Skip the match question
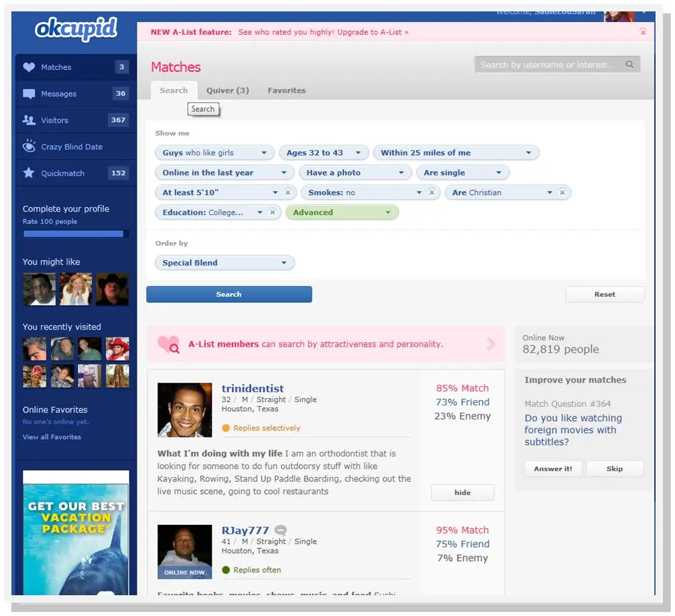Screen dimensions: 675x616 [x=615, y=469]
